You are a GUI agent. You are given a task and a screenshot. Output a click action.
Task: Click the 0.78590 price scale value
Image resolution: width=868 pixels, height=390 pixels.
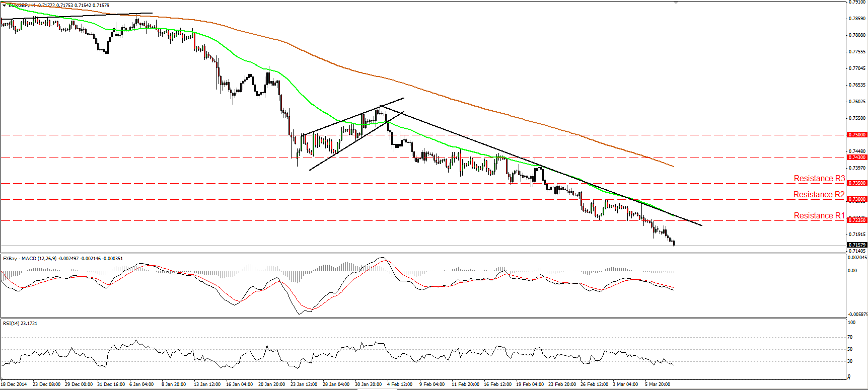point(857,18)
